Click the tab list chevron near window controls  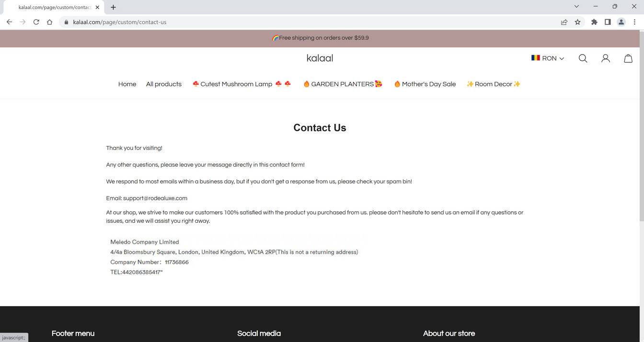point(576,6)
